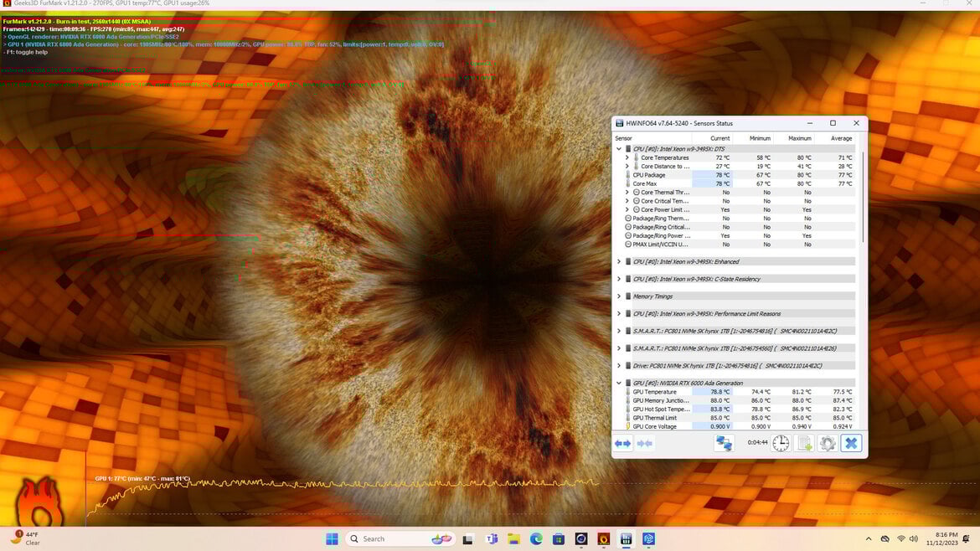Click the HWiNFO sensor list vertical scrollbar
The height and width of the screenshot is (551, 980).
pos(862,197)
